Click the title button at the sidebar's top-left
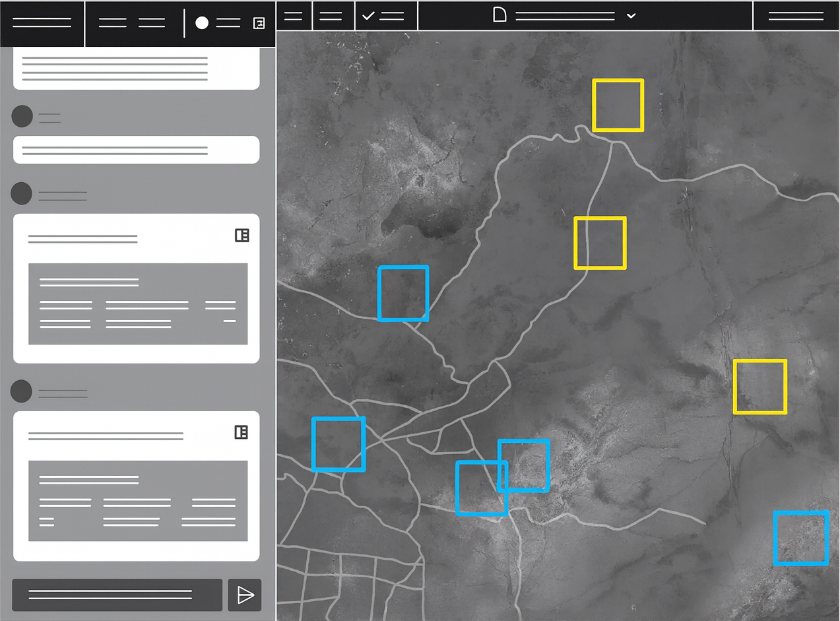This screenshot has width=840, height=621. [42, 23]
